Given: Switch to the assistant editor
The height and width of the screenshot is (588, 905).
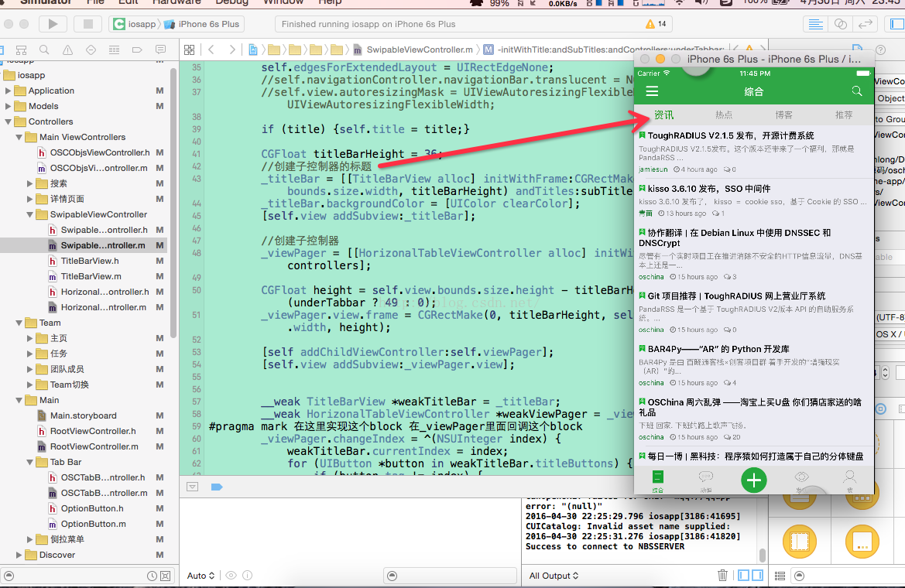Looking at the screenshot, I should pyautogui.click(x=841, y=24).
